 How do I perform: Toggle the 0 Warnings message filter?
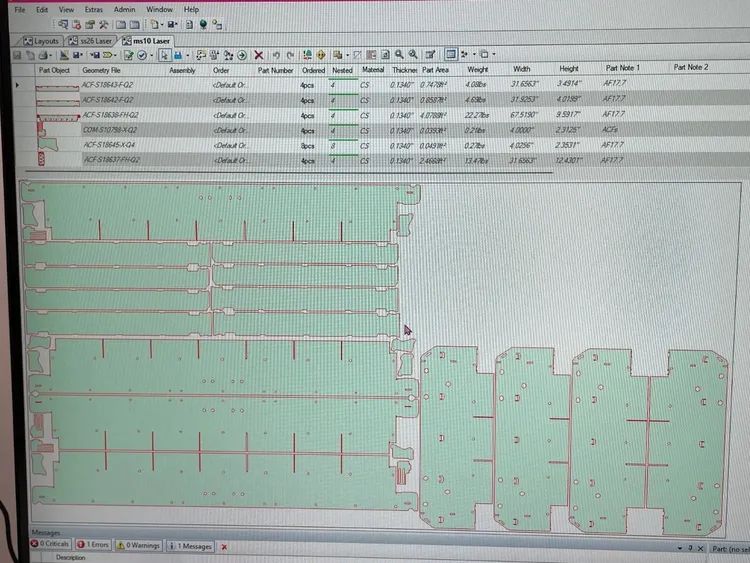(x=140, y=546)
